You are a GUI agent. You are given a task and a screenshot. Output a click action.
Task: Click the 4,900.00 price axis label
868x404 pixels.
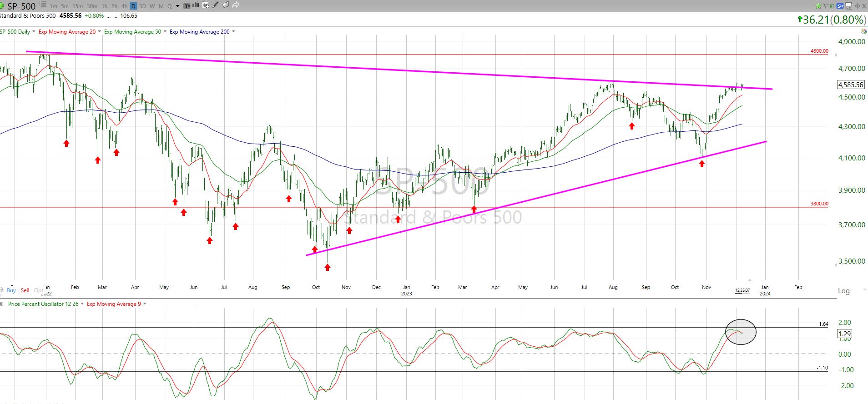tap(852, 41)
